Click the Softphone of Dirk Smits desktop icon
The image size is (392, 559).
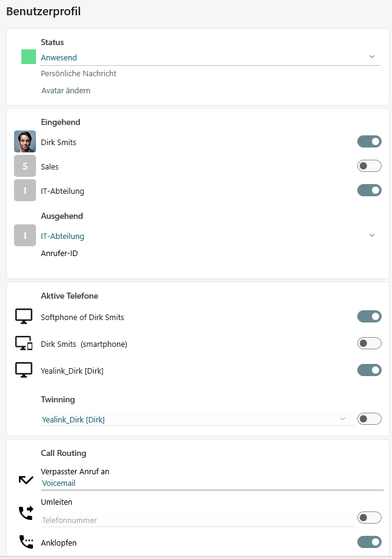pos(24,316)
